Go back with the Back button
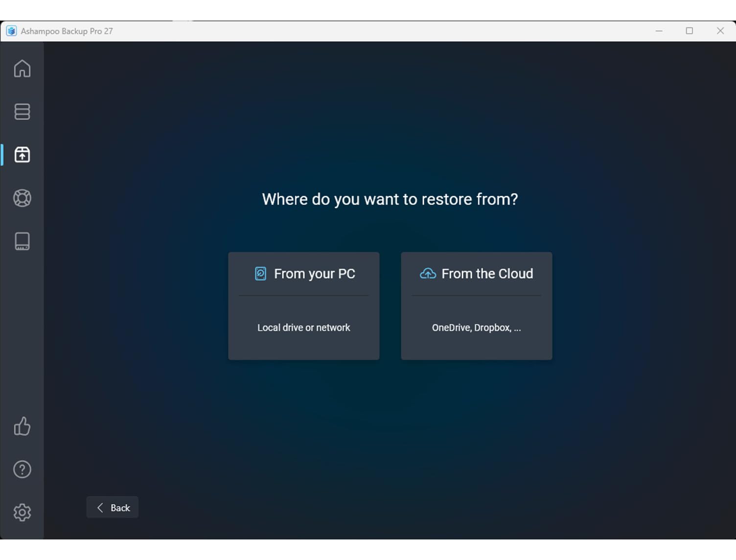This screenshot has width=736, height=560. pyautogui.click(x=113, y=508)
